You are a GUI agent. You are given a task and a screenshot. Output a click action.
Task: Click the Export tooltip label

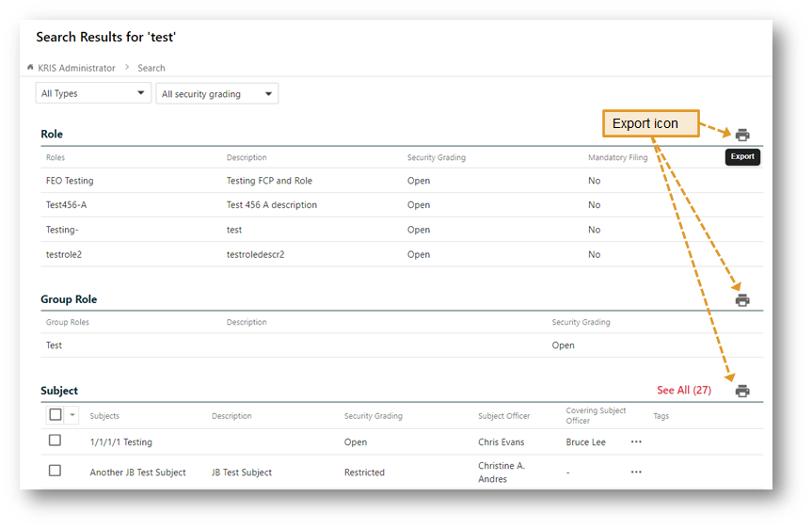742,156
